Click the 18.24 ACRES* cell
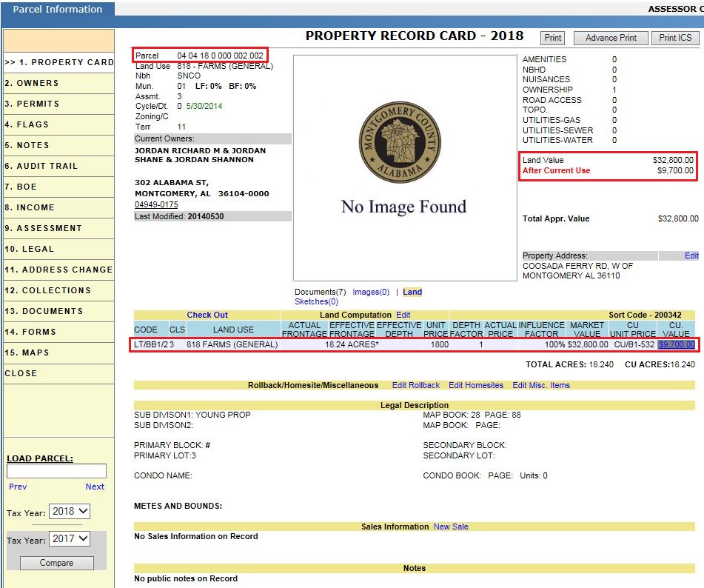Screen dimensions: 704x588 (x=352, y=344)
